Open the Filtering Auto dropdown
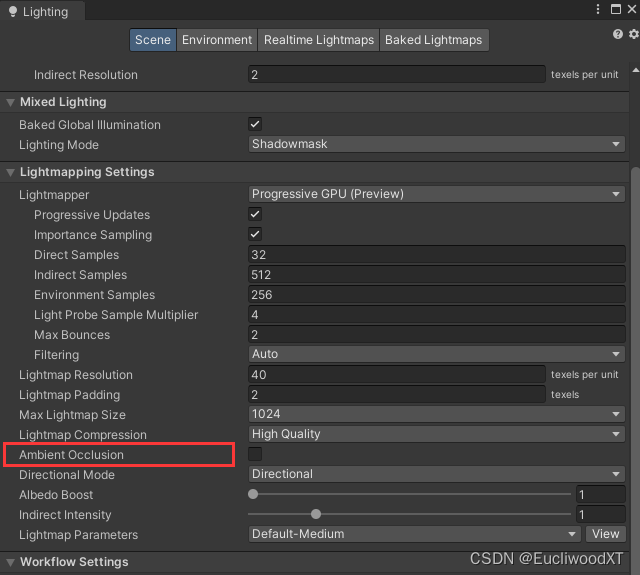The height and width of the screenshot is (575, 640). coord(436,354)
